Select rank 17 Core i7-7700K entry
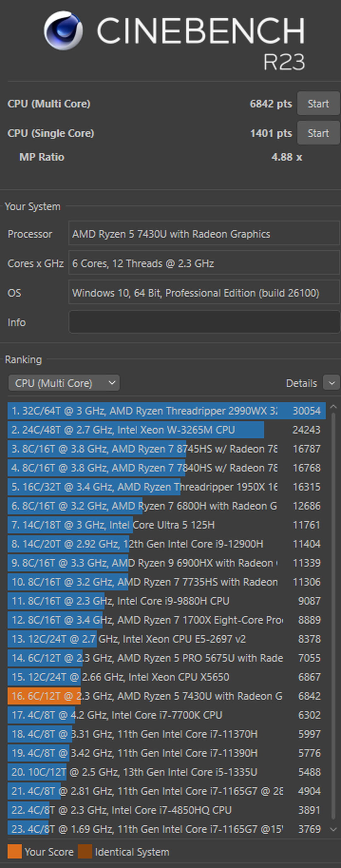The image size is (341, 868). [x=166, y=715]
